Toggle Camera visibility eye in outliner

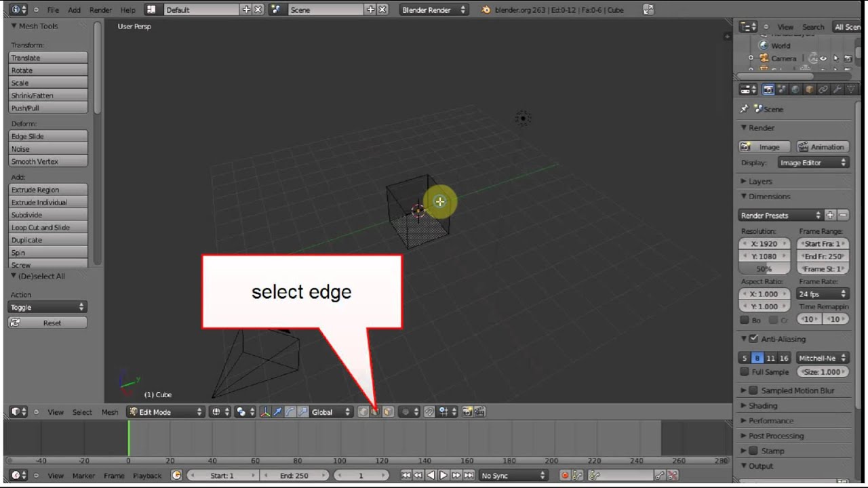(x=823, y=58)
